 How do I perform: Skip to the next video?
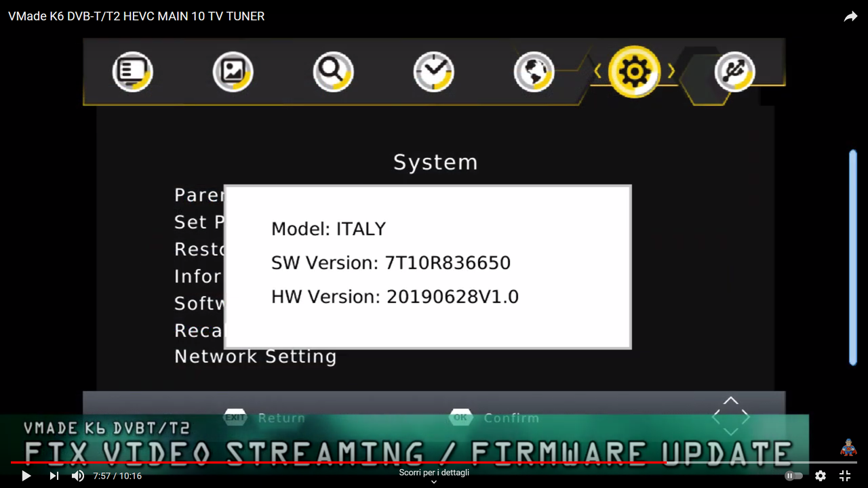pos(54,476)
